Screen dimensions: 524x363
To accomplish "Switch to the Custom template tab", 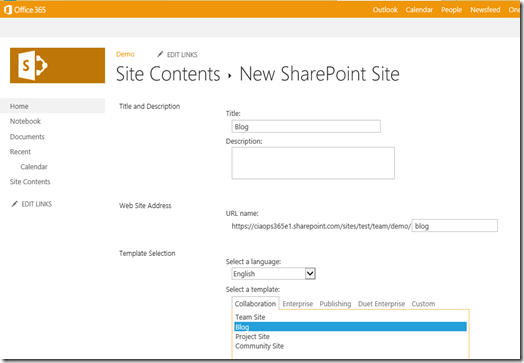I will click(423, 304).
